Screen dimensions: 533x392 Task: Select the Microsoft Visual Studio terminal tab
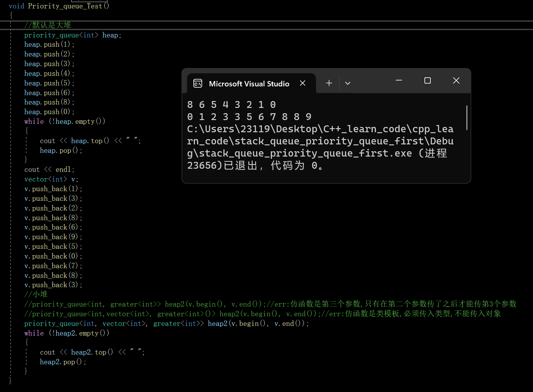[x=251, y=83]
